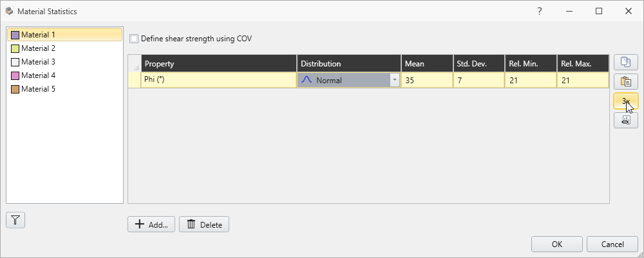Select Material 2 in the list
Screen dimensions: 644x258
pos(39,48)
